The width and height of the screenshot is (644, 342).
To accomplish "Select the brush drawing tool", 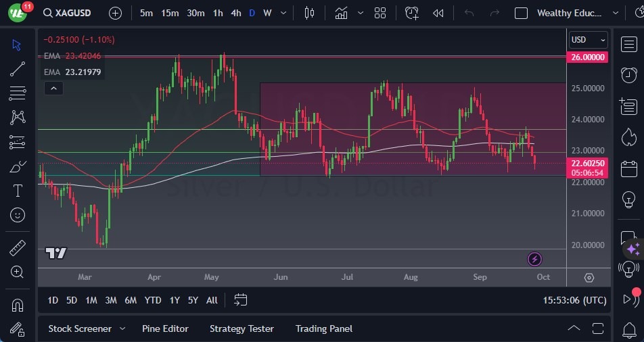I will point(18,166).
